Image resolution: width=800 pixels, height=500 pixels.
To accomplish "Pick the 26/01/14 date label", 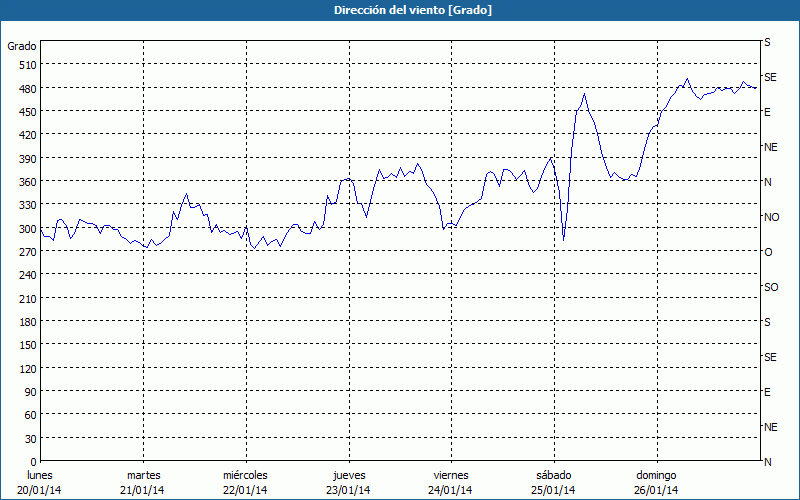I will (x=656, y=490).
